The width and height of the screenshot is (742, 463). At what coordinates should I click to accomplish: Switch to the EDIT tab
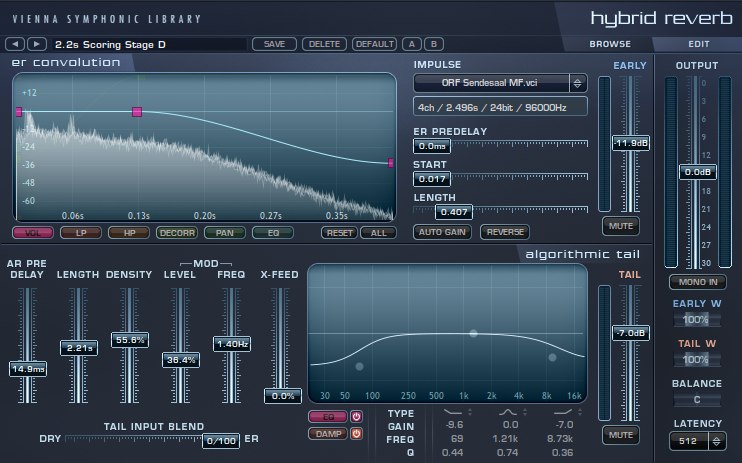(698, 44)
